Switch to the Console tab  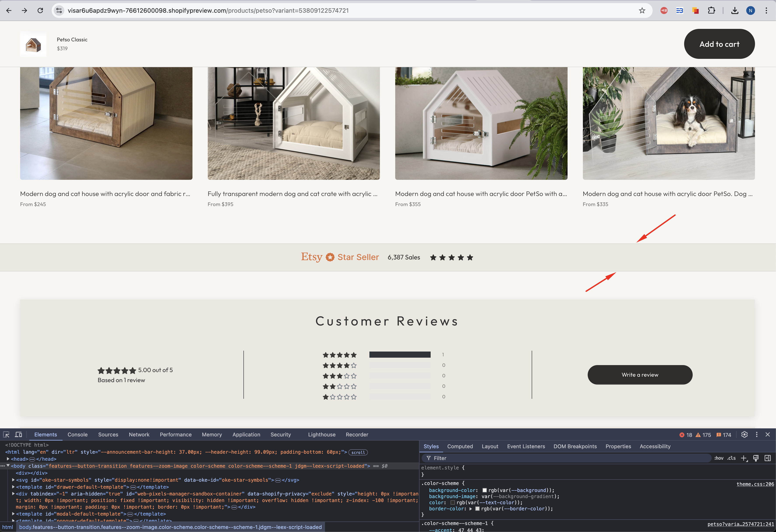pyautogui.click(x=77, y=434)
